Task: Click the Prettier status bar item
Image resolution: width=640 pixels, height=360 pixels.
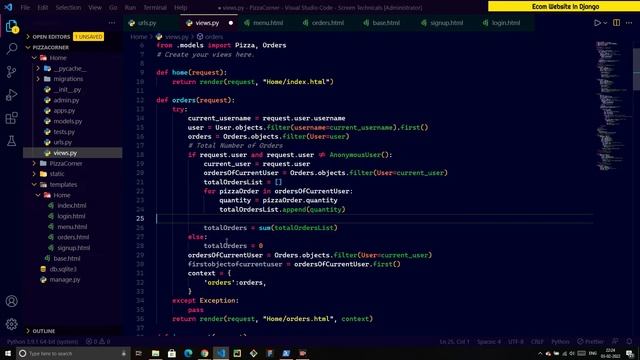Action: (590, 342)
